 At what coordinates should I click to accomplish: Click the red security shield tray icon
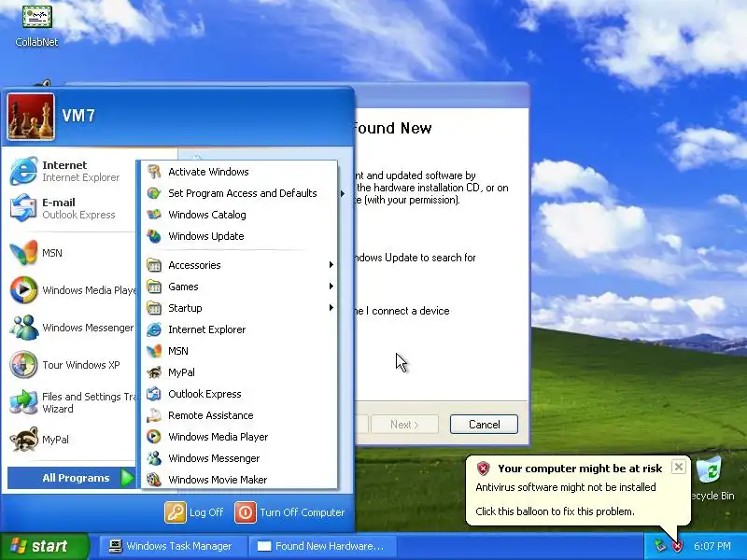[x=677, y=546]
